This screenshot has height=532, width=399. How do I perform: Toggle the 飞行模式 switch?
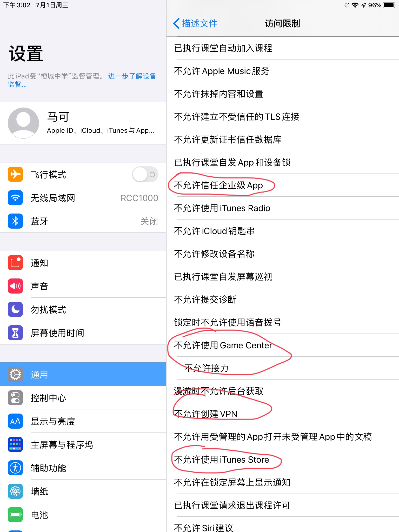(145, 174)
